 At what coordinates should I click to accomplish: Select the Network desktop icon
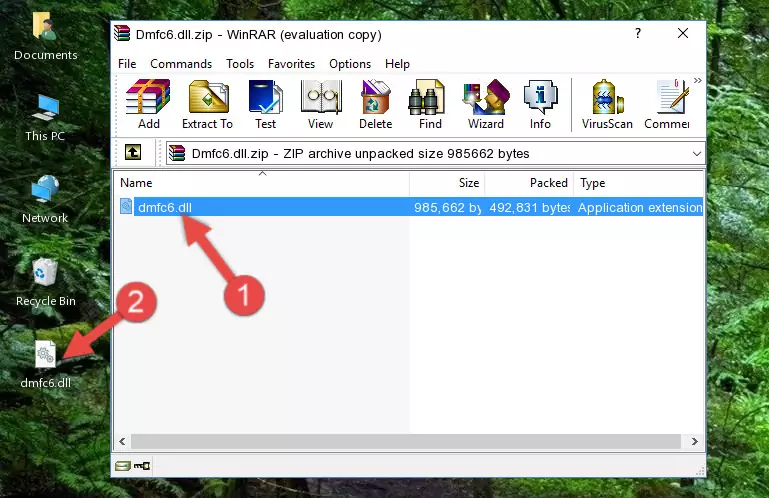pos(45,199)
